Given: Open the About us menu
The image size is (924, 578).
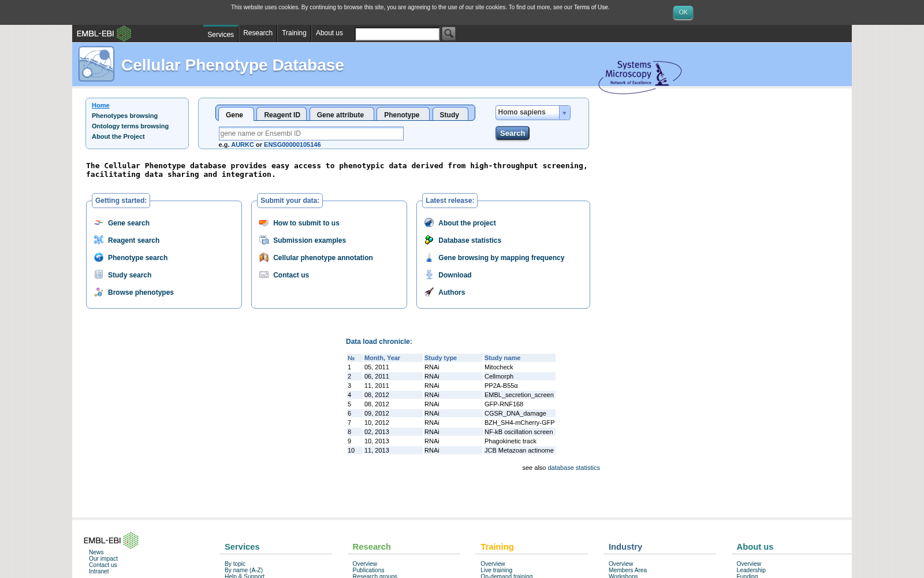Looking at the screenshot, I should [329, 33].
